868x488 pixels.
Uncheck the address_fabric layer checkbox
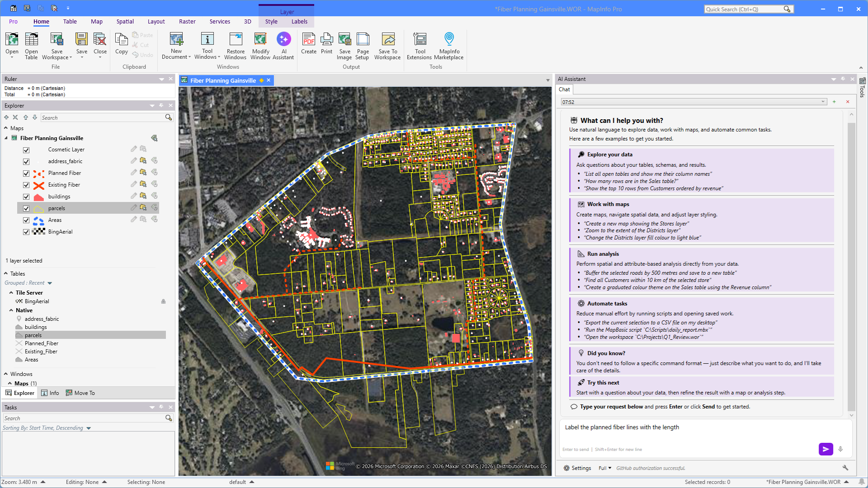[26, 162]
